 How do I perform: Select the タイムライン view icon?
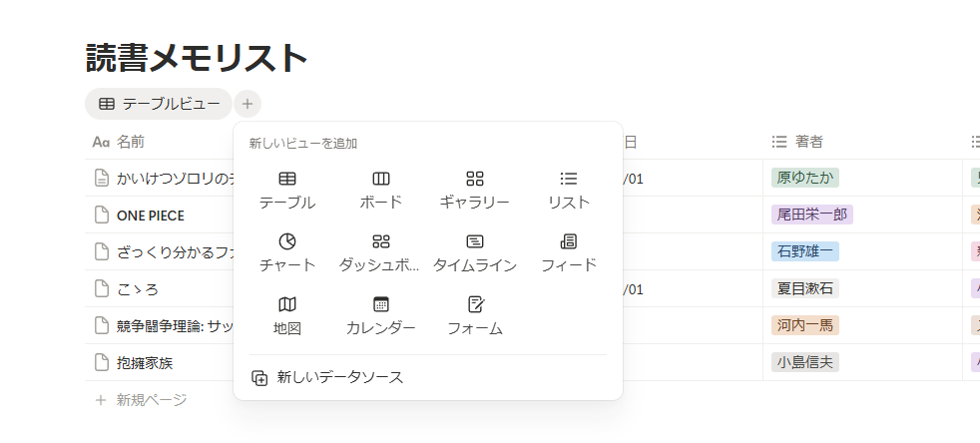pos(474,241)
